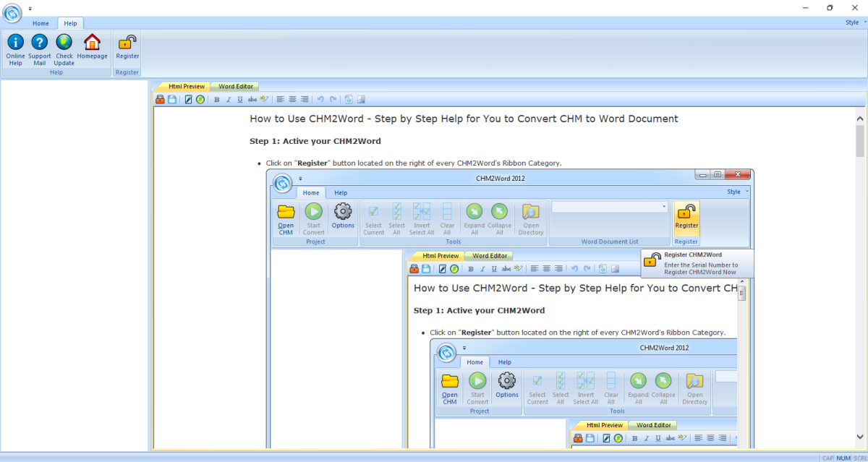Click the Support Mail icon
Image resolution: width=868 pixels, height=462 pixels.
(40, 49)
